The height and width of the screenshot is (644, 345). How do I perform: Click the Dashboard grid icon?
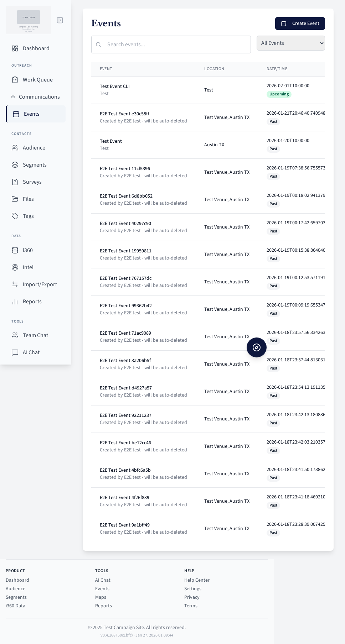(15, 48)
